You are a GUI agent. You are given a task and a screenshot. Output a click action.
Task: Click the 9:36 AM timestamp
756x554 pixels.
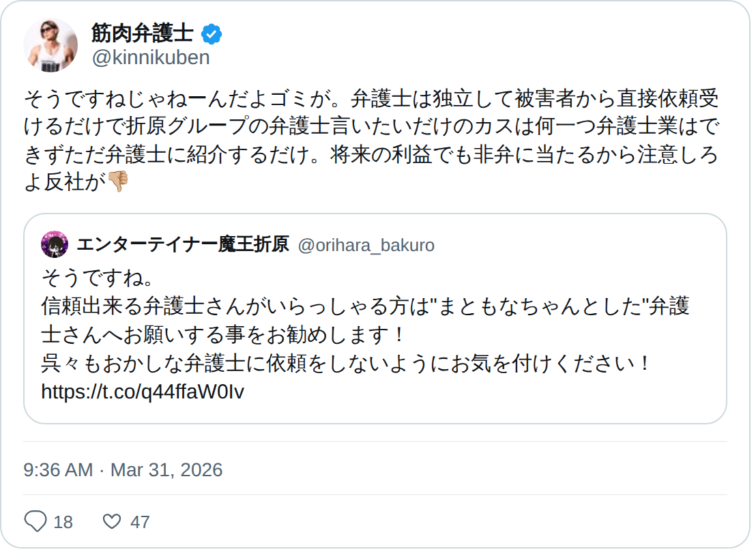pyautogui.click(x=58, y=470)
